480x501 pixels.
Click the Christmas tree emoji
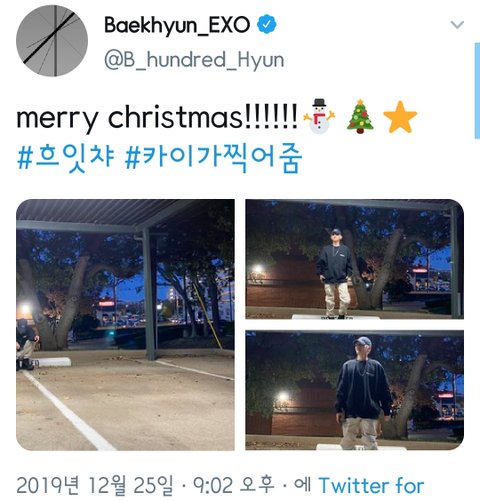360,116
